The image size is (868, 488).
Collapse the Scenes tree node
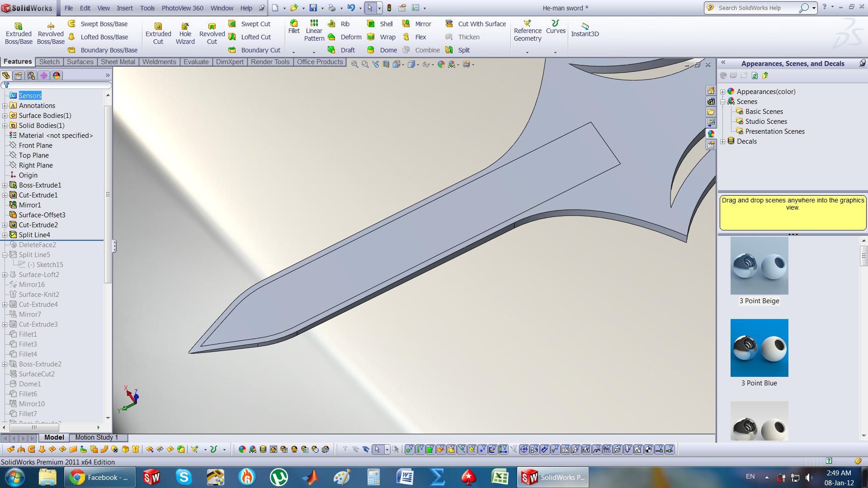722,102
